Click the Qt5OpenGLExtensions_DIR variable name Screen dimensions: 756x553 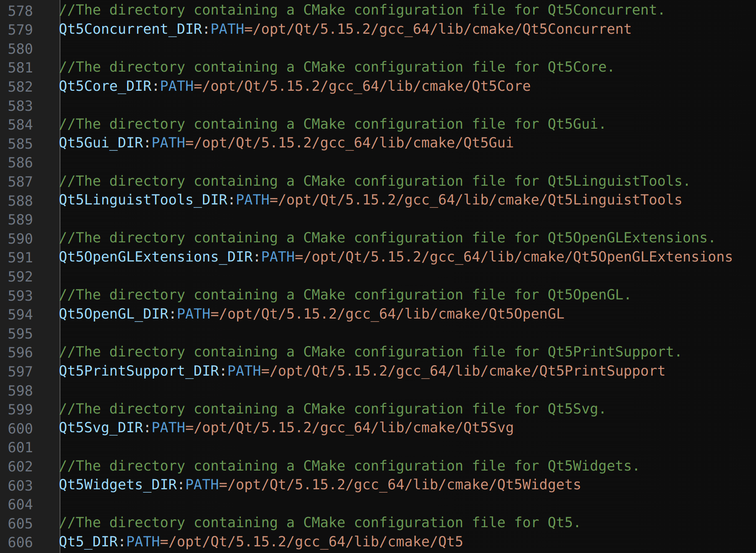tap(156, 257)
